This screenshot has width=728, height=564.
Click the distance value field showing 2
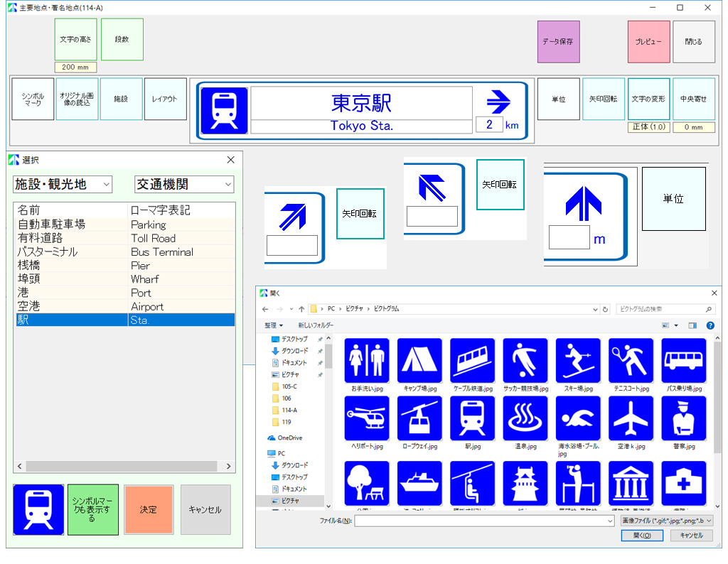pos(489,125)
